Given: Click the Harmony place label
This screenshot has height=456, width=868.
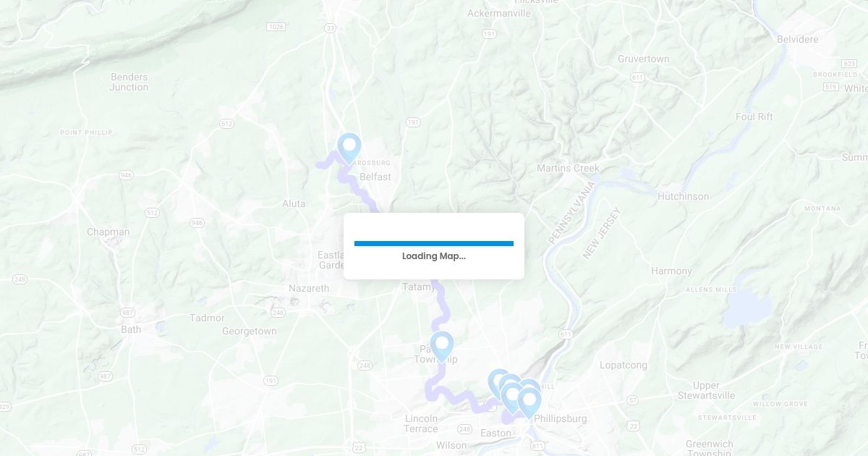Looking at the screenshot, I should point(671,271).
